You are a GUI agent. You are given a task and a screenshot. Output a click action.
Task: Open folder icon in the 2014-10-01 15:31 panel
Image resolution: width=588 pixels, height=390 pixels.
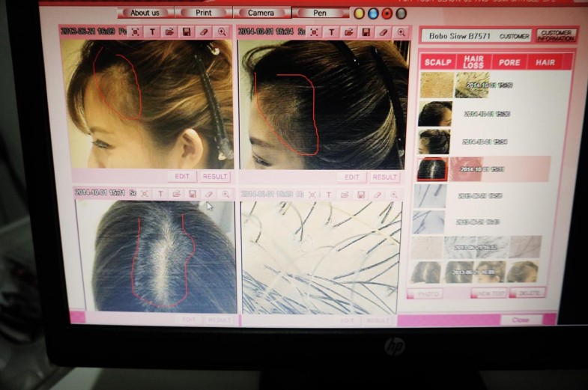pyautogui.click(x=176, y=194)
